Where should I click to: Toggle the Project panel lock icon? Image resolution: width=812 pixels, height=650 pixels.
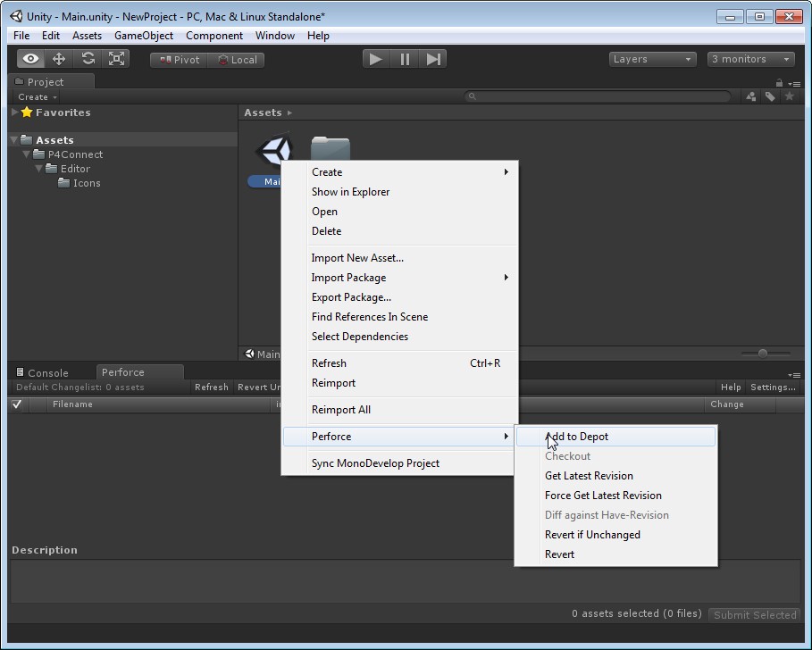click(x=779, y=83)
